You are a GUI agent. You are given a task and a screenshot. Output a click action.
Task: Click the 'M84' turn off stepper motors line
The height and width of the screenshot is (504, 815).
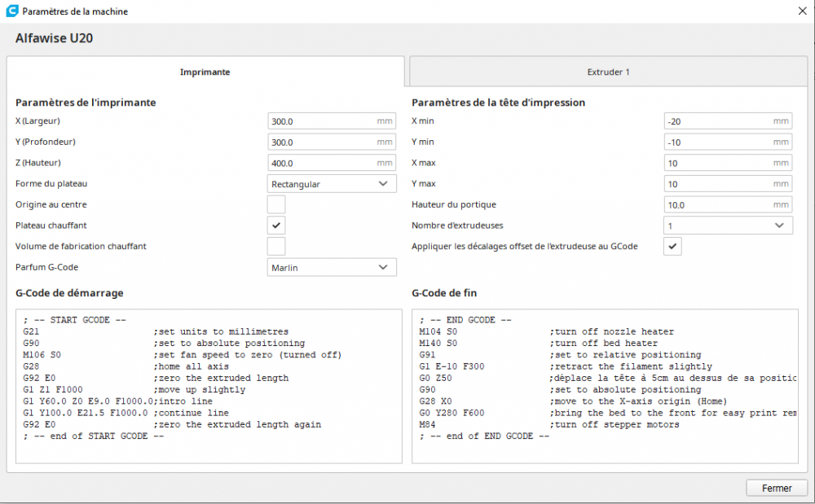[549, 424]
